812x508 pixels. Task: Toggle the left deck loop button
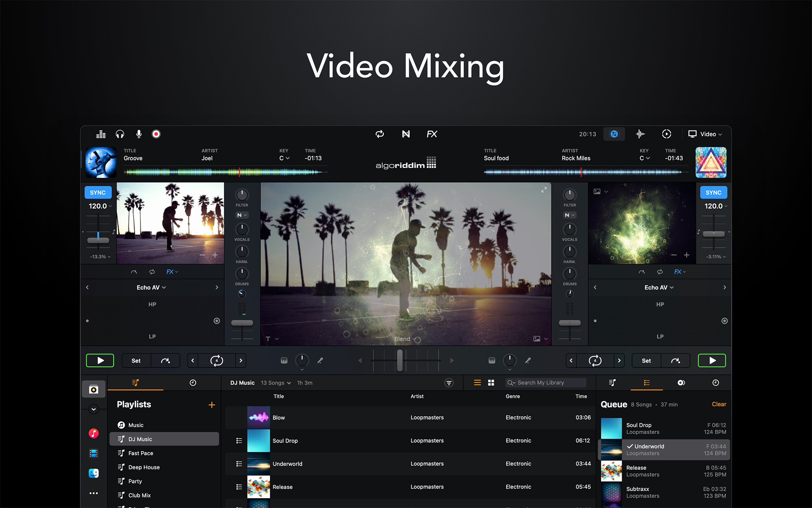click(216, 360)
